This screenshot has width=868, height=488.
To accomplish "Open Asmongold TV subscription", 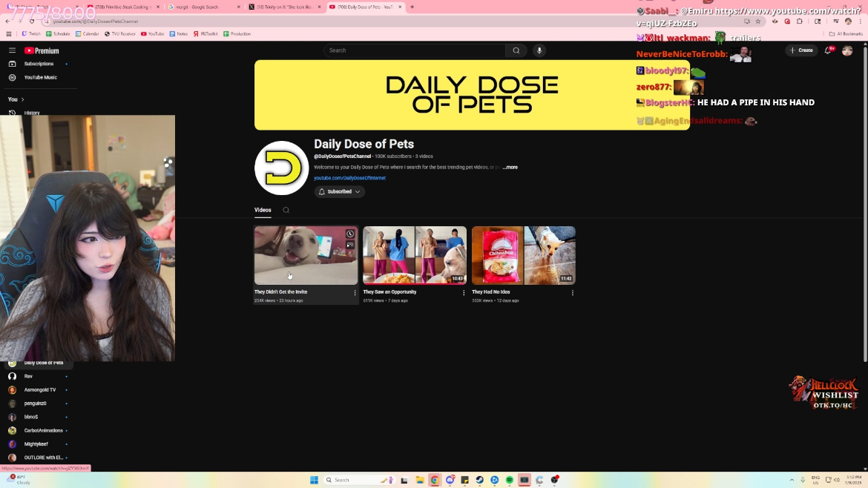I will pos(39,389).
